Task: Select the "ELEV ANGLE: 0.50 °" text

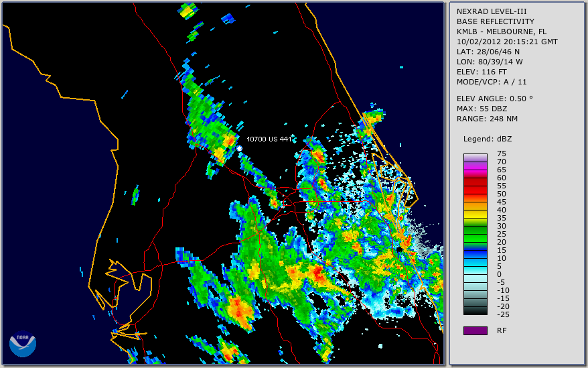Action: click(495, 99)
